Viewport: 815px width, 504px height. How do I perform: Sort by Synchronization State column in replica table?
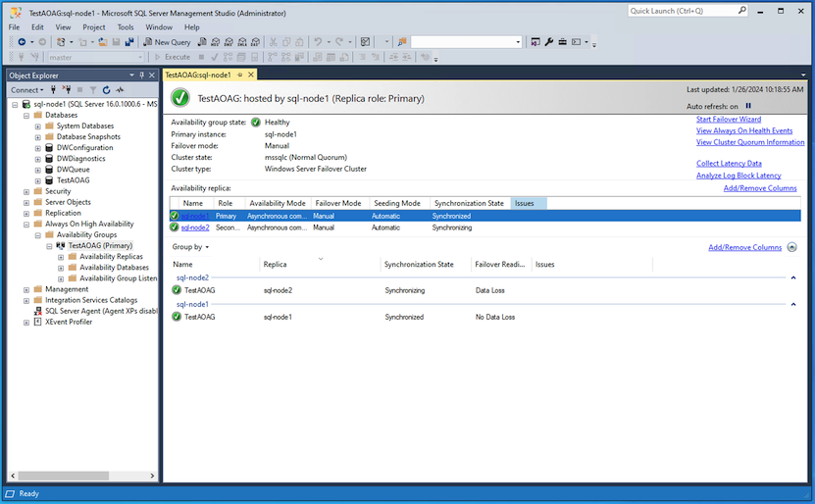pos(471,203)
